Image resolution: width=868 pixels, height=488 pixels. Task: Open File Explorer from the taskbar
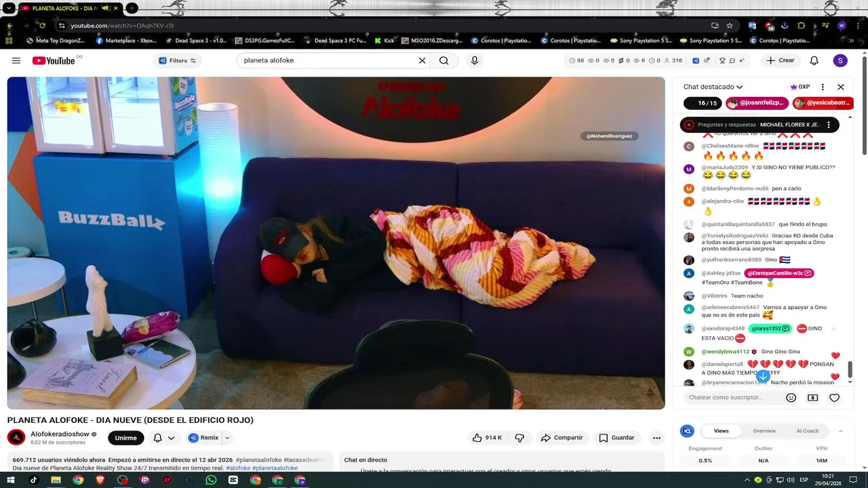point(56,480)
